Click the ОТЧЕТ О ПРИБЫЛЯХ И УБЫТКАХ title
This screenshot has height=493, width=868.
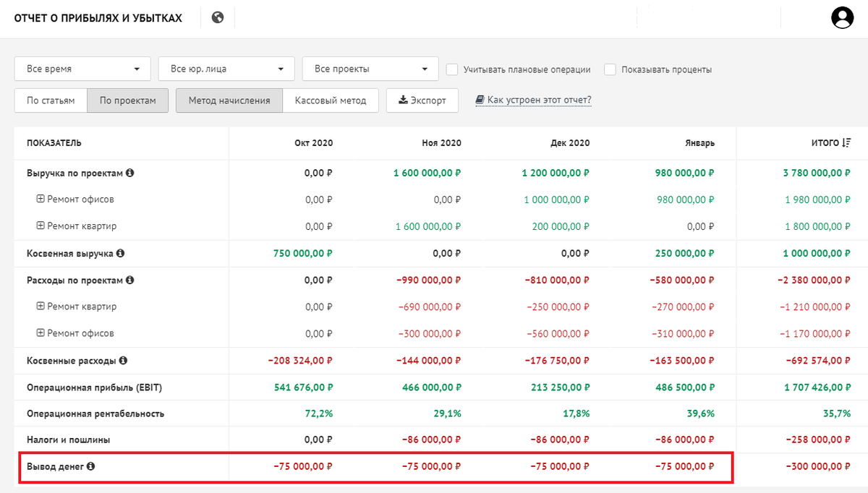pyautogui.click(x=98, y=17)
